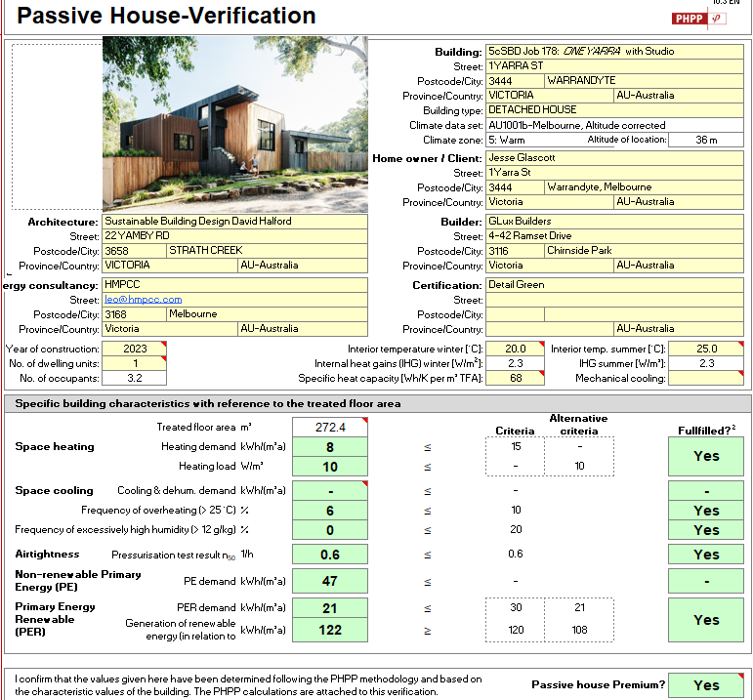Screen dimensions: 753x700
Task: Select the Year of construction 2023 cell
Action: [x=135, y=349]
